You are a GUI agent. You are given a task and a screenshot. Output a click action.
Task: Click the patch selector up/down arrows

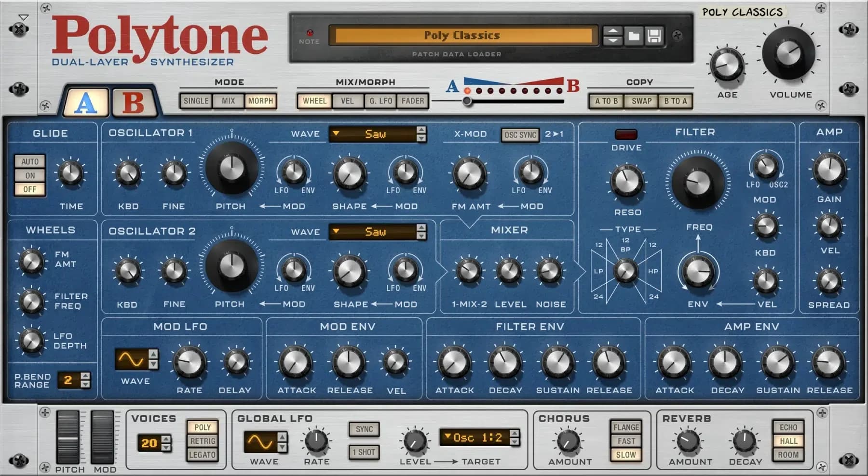[613, 36]
